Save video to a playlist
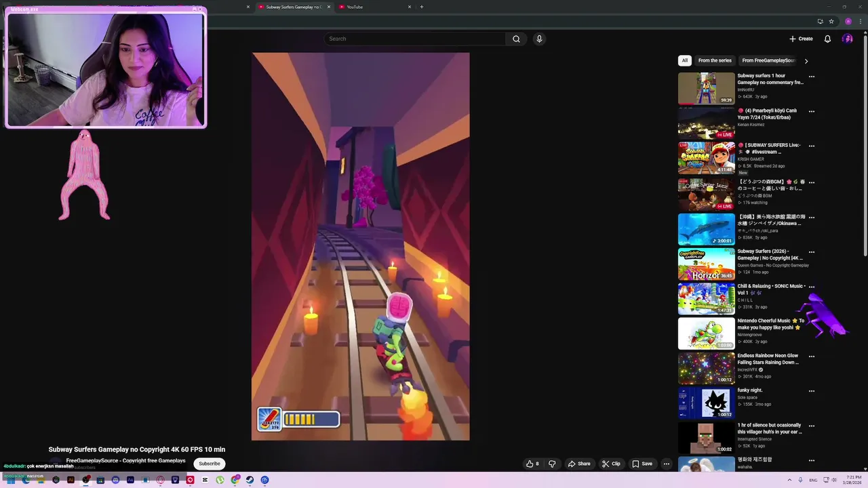This screenshot has width=868, height=488. pyautogui.click(x=642, y=464)
